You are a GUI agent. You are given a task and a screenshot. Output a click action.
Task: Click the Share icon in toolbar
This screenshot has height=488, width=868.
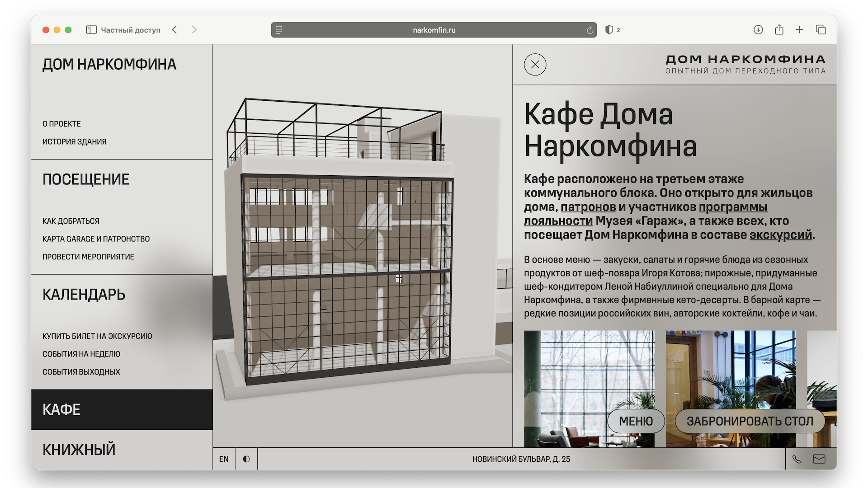pos(779,30)
